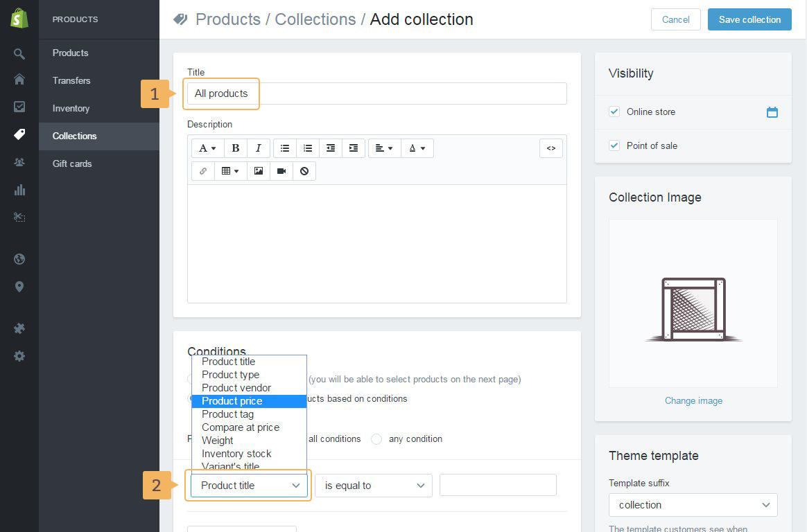Click the Shopify logo icon
The width and height of the screenshot is (807, 532).
(19, 19)
